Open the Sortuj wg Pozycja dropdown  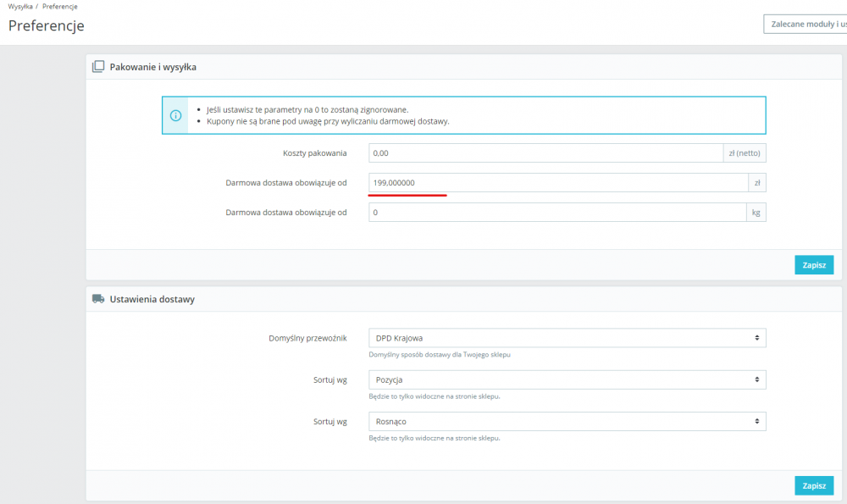567,379
